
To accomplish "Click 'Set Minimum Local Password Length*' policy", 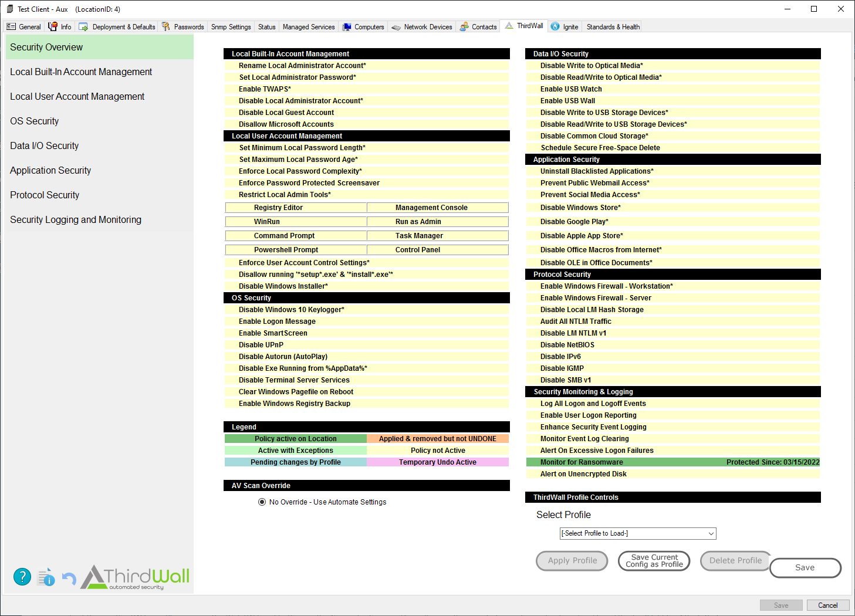I will coord(367,148).
